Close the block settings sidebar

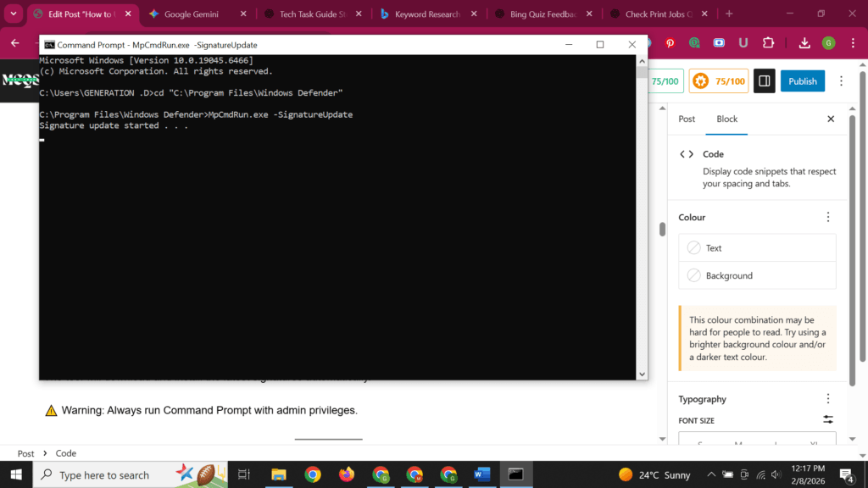[x=831, y=119]
